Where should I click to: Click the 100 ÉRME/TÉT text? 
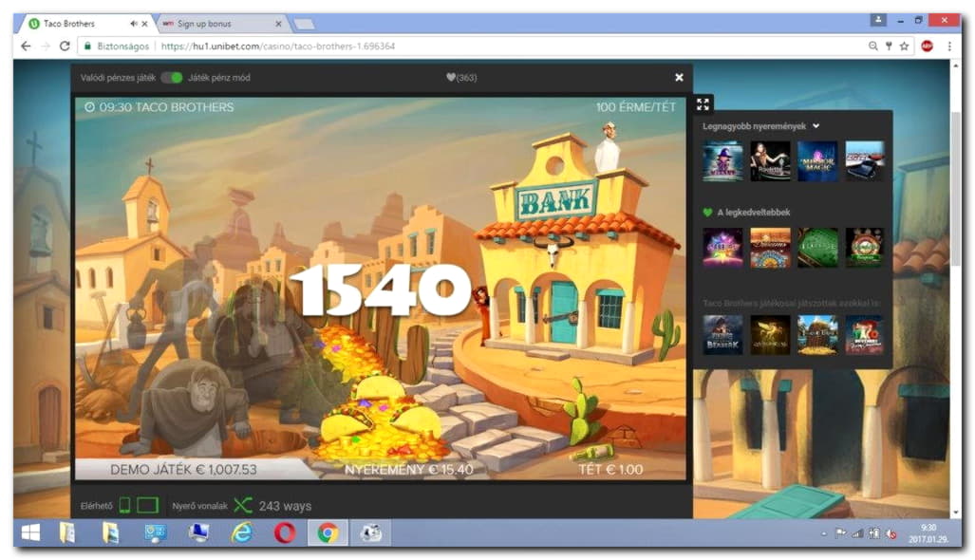point(635,107)
